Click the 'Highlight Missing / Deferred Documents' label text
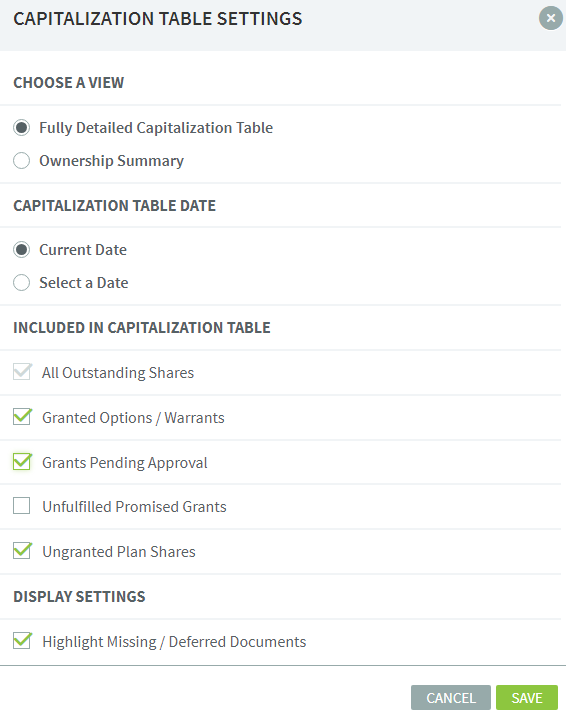This screenshot has width=566, height=722. point(174,641)
